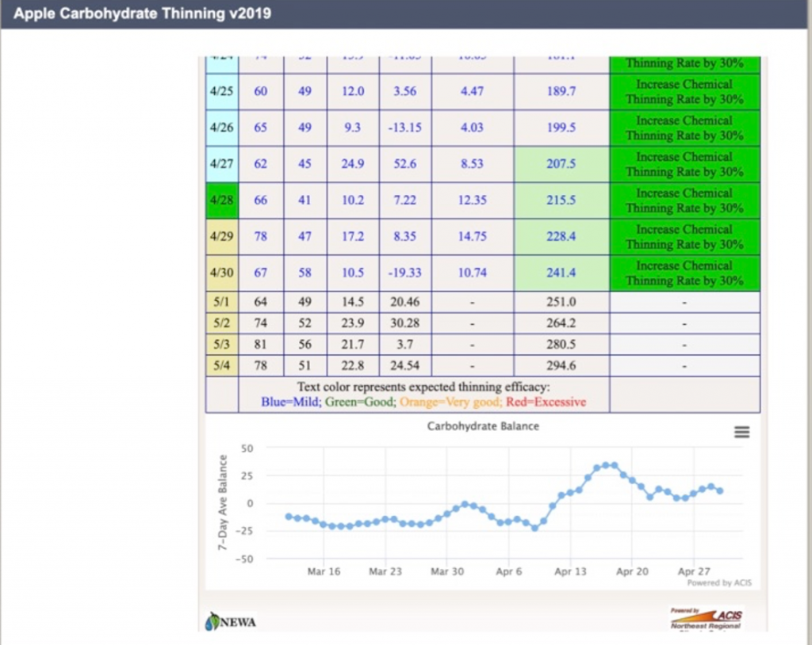812x645 pixels.
Task: Click the Apple Carbohydrate Thinning v2019 header
Action: 142,14
